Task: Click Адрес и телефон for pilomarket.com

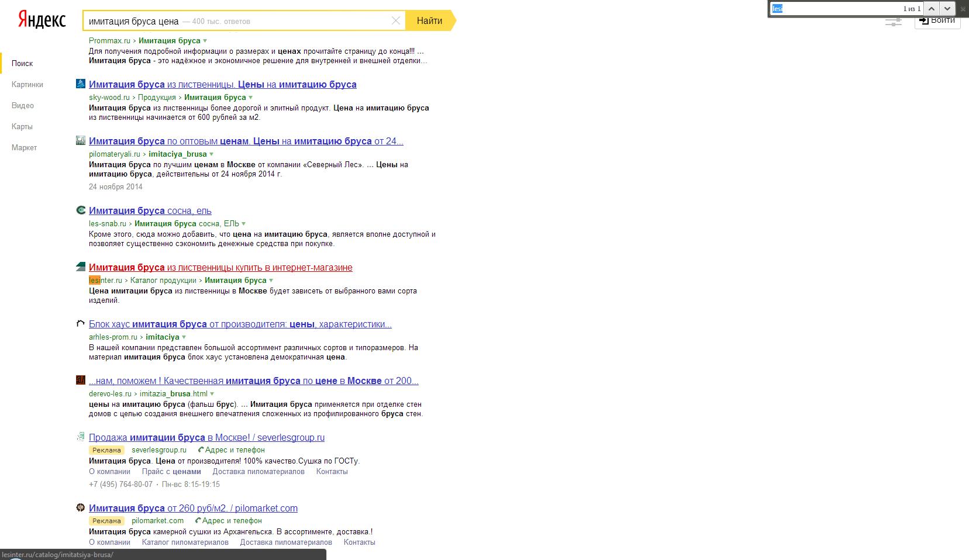Action: pyautogui.click(x=232, y=520)
